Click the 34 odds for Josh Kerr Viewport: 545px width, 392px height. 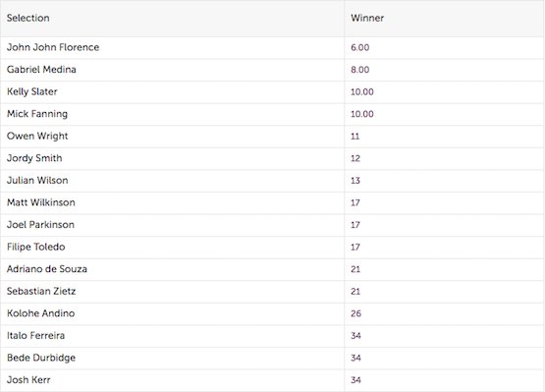coord(355,380)
